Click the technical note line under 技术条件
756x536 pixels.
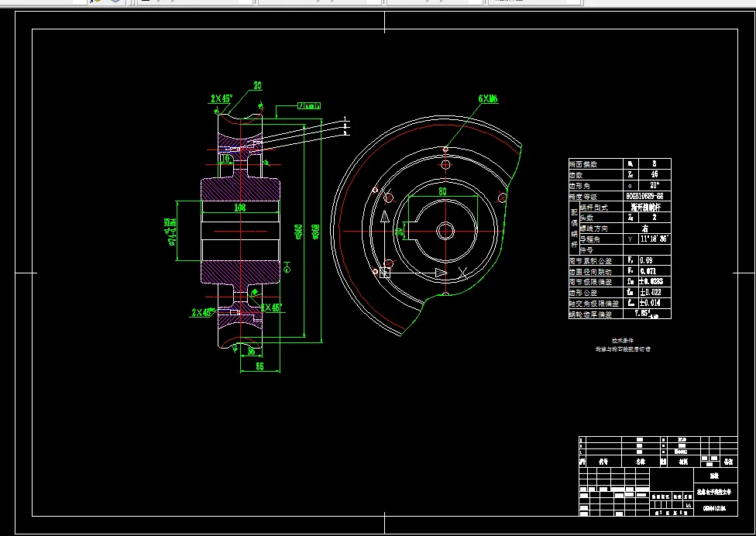point(623,349)
